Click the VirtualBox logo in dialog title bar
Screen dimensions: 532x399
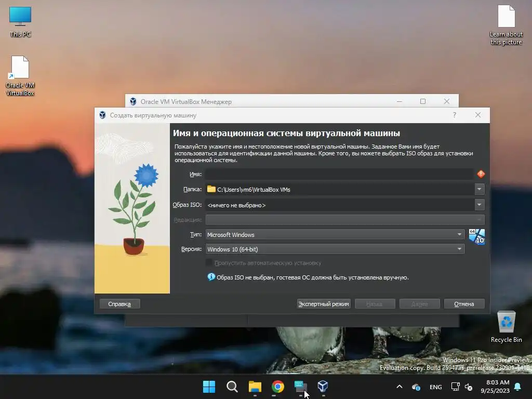(102, 115)
